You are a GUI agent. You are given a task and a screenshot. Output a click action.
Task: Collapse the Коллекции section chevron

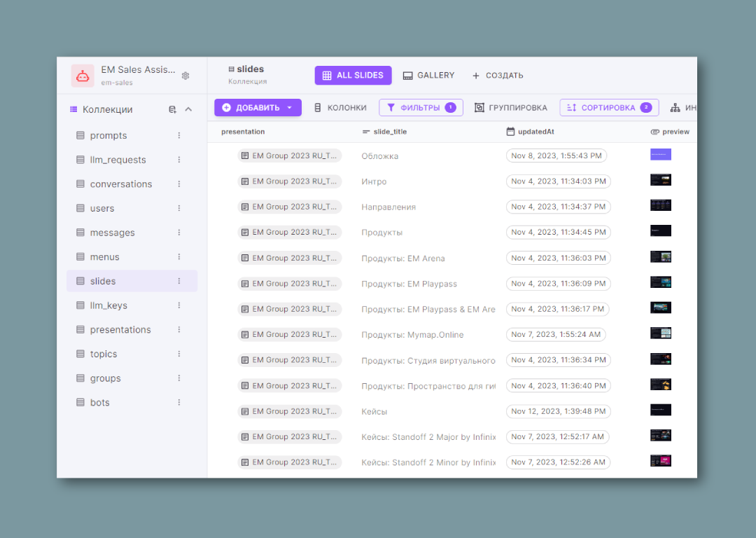188,109
